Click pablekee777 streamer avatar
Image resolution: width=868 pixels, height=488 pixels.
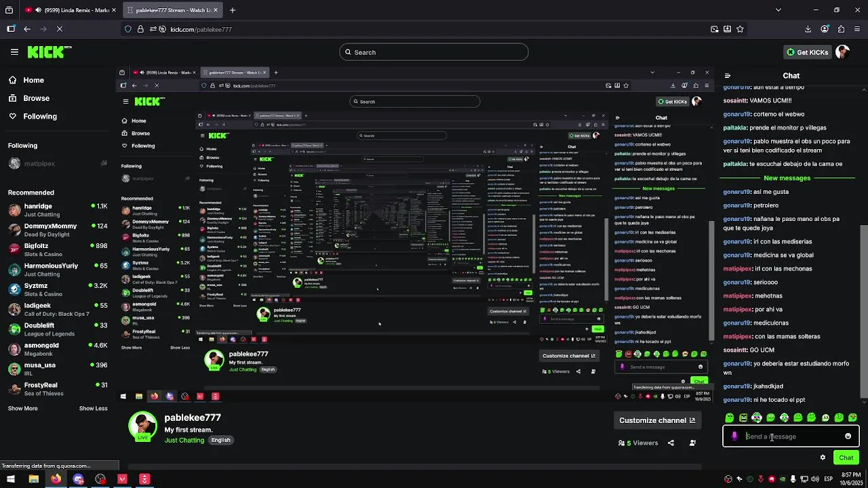[x=142, y=426]
